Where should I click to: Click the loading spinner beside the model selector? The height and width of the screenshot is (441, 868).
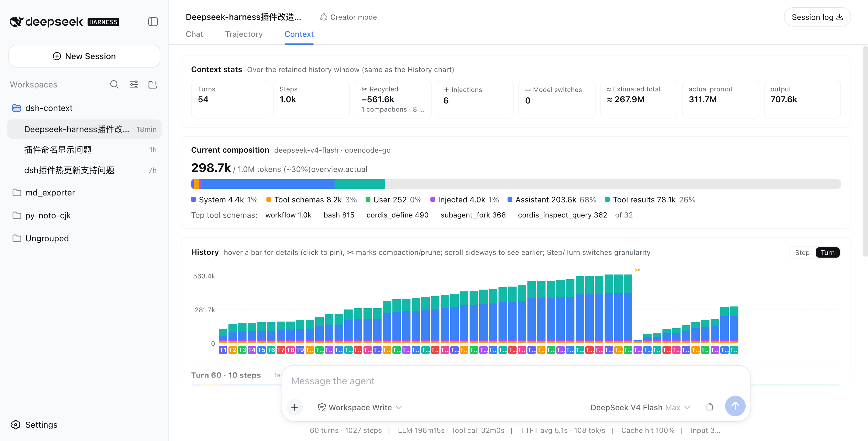(709, 407)
